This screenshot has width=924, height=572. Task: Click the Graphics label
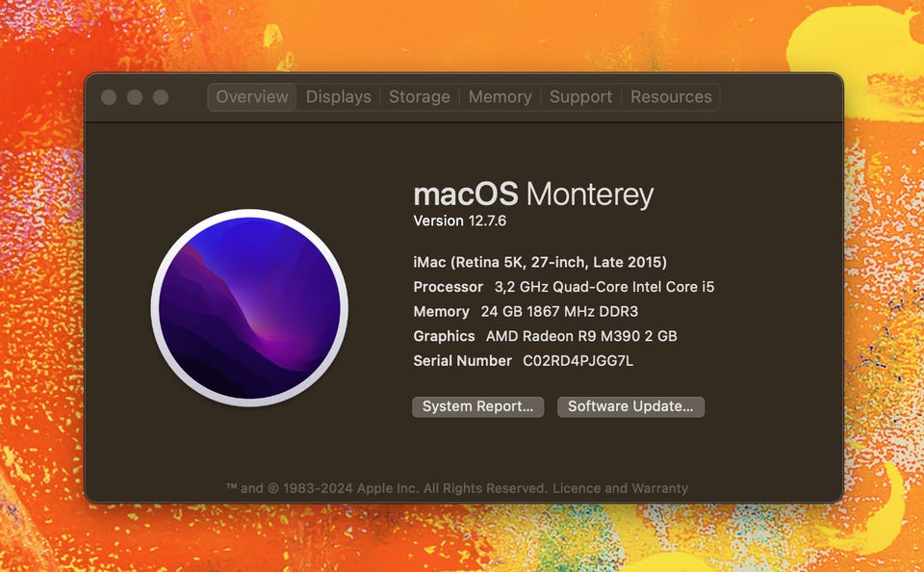tap(444, 337)
